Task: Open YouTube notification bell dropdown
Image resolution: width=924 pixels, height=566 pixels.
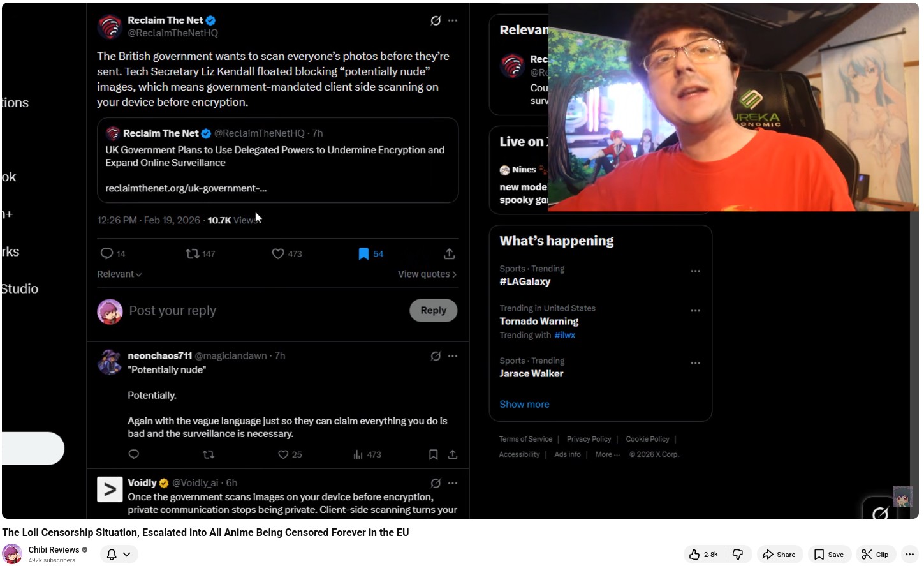Action: coord(119,555)
